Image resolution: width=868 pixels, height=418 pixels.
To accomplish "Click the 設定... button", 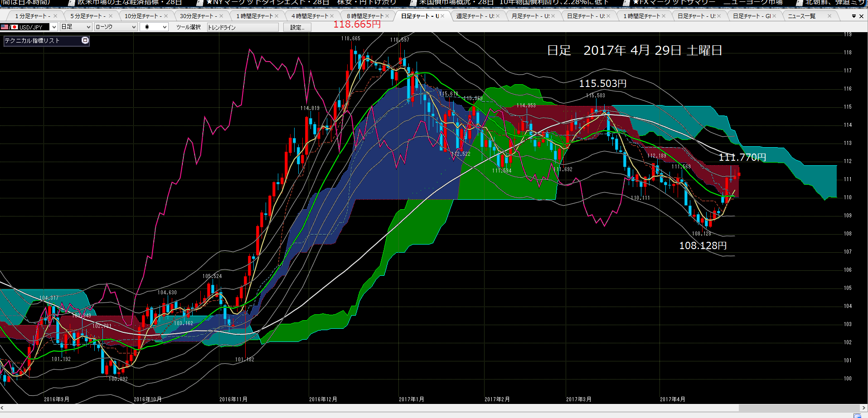I will click(x=297, y=27).
